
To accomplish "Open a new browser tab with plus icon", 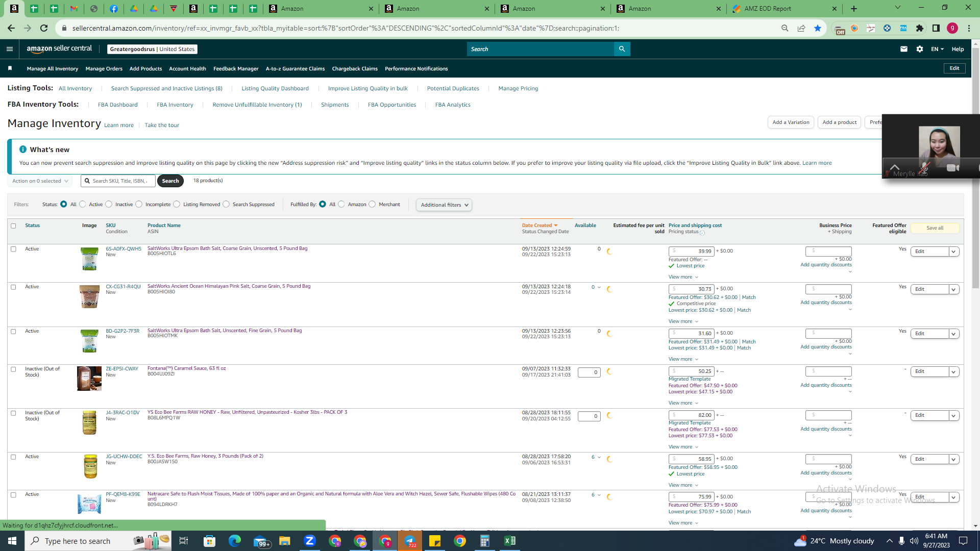I will 854,9.
